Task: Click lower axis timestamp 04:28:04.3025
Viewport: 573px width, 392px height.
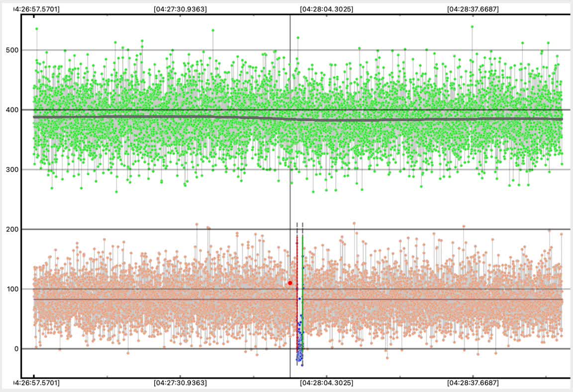Action: [x=327, y=383]
